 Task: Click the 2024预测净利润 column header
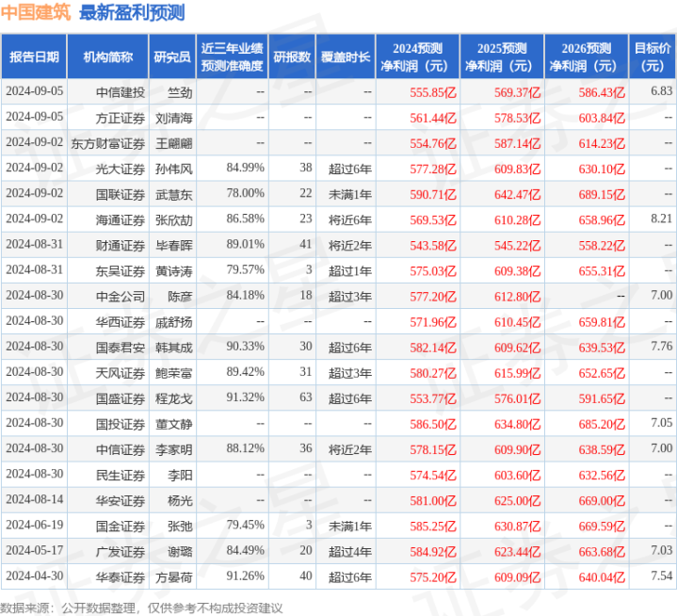tap(417, 57)
